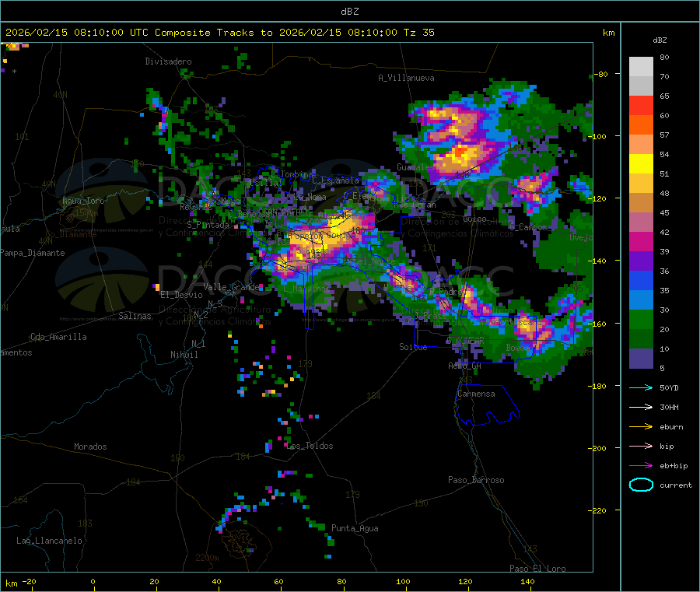Click the blue Carmensa district outline polygon
Image resolution: width=700 pixels, height=592 pixels.
(x=487, y=404)
